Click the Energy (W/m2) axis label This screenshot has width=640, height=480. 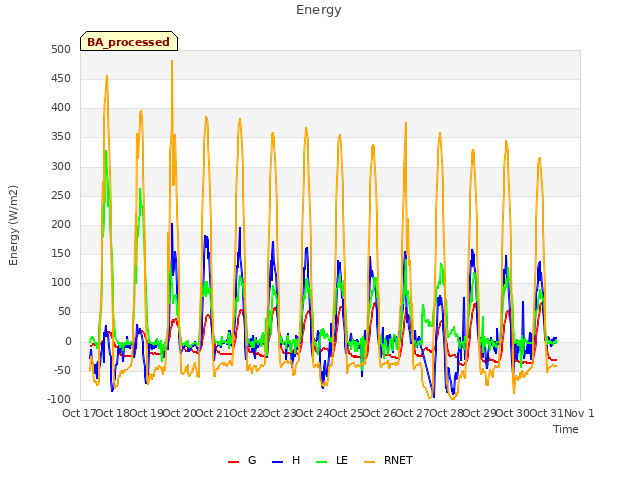pos(13,225)
